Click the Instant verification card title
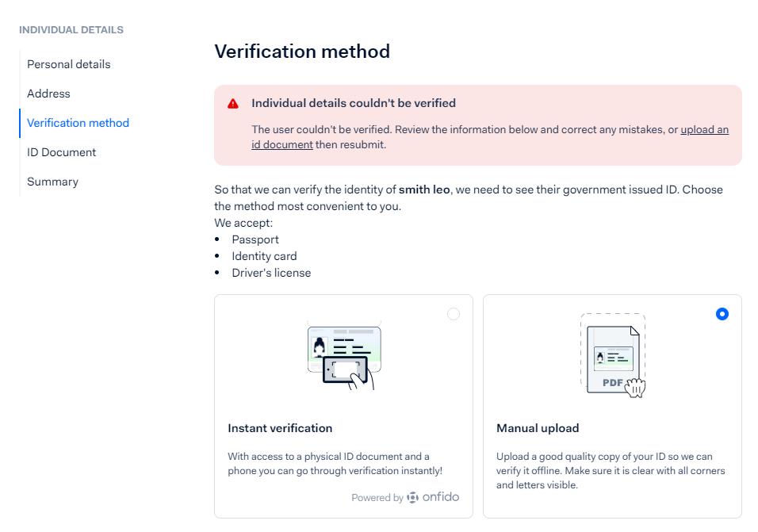 coord(280,428)
